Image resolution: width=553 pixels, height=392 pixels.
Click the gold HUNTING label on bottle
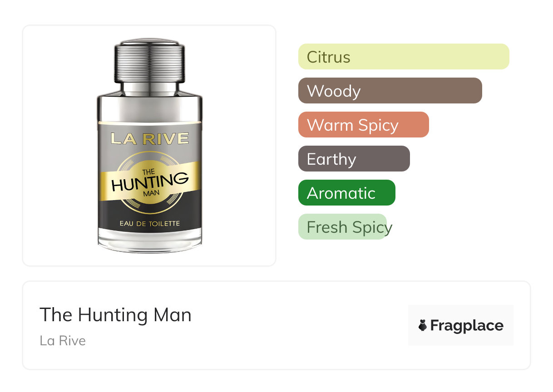point(150,183)
